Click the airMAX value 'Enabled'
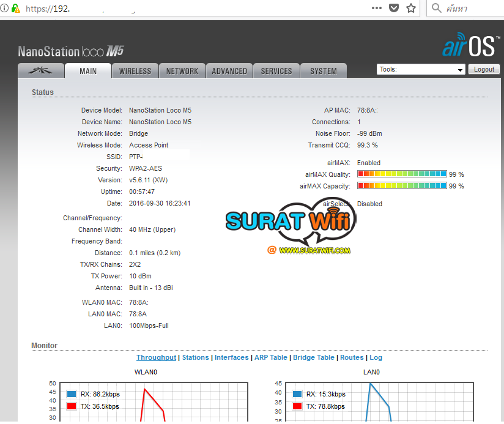Screen dimensions: 504x424 tap(369, 163)
